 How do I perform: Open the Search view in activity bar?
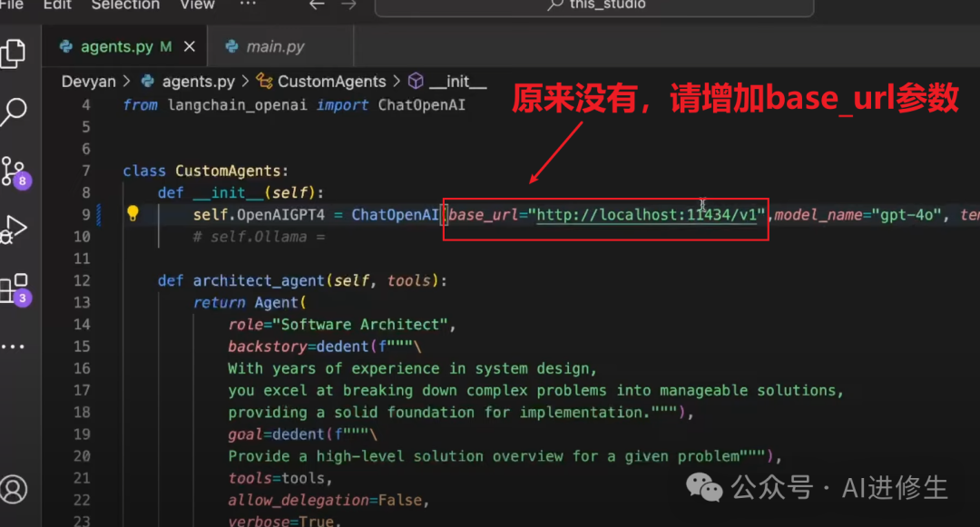point(14,112)
